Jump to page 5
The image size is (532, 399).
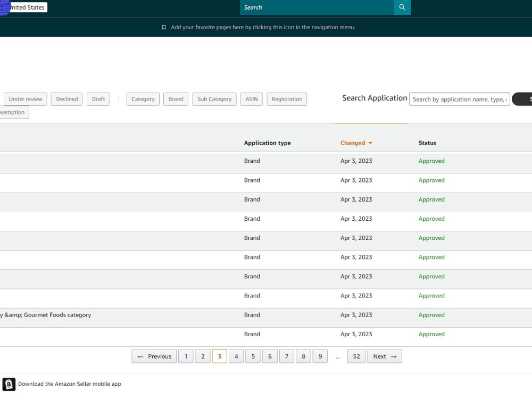pyautogui.click(x=253, y=356)
